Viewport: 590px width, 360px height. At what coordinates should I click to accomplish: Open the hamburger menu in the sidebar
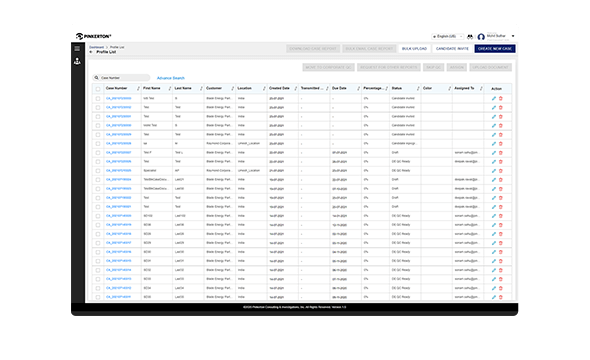(77, 49)
